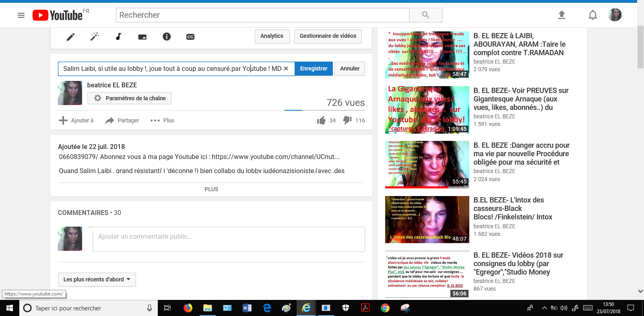Screen dimensions: 644x316
Task: Open the end screen and annotations icon
Action: pos(142,37)
